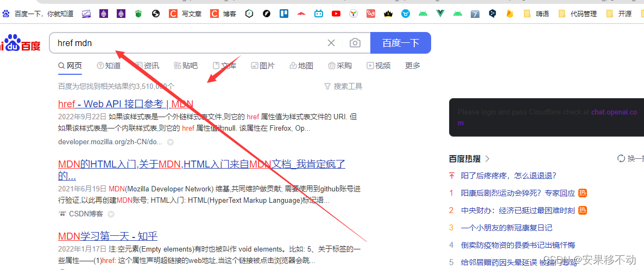This screenshot has height=270, width=644.
Task: Open the number 7 bookmark icon
Action: (x=475, y=14)
